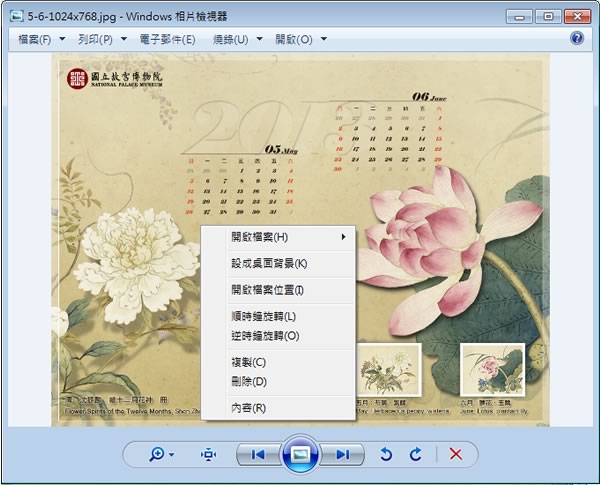Expand the 燒錄(U) dropdown arrow
600x485 pixels.
259,39
